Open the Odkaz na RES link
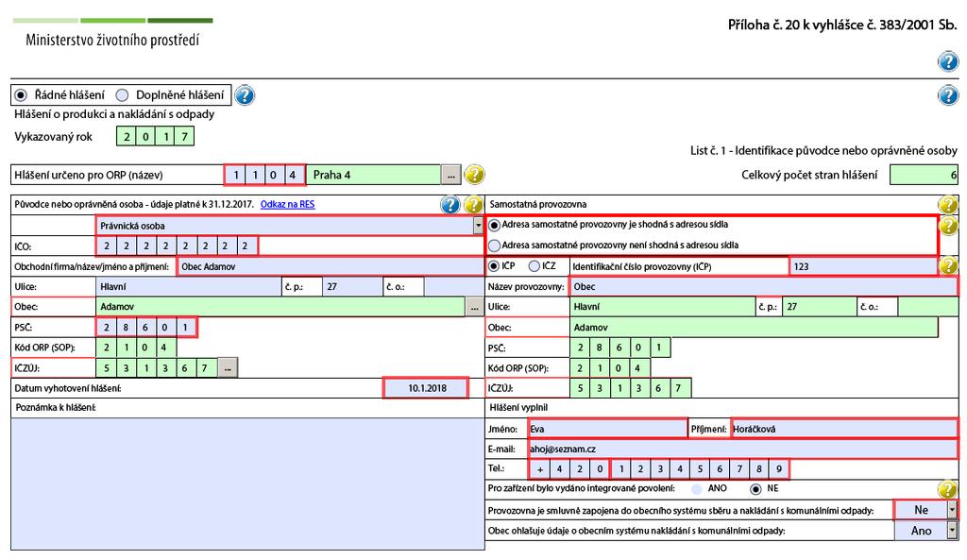The height and width of the screenshot is (560, 967). (x=287, y=204)
